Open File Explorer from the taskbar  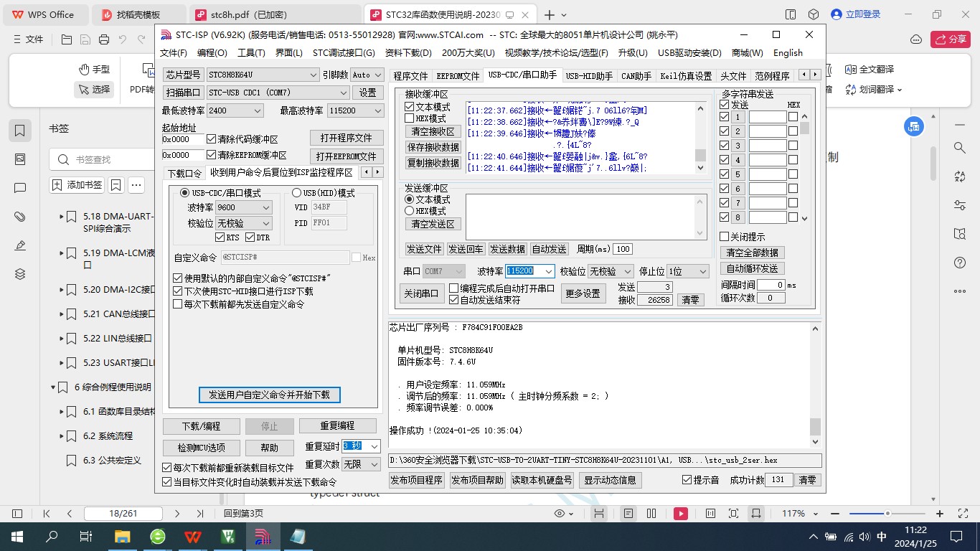click(123, 536)
